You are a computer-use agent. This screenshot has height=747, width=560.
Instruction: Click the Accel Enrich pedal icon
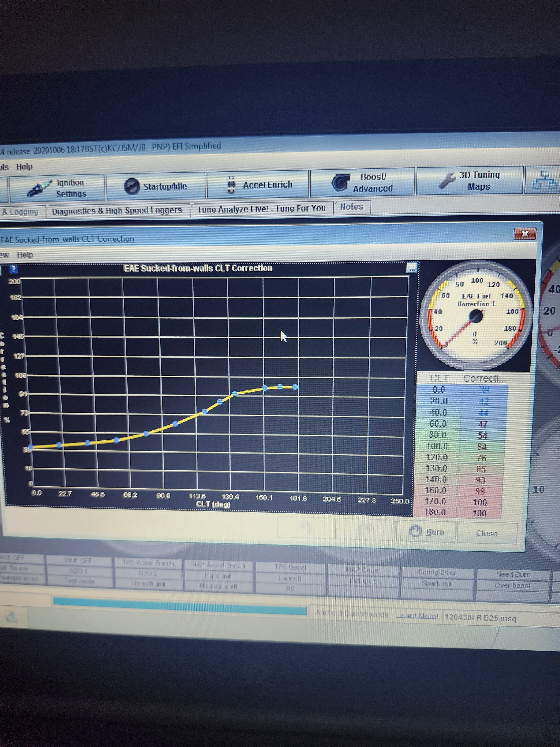231,185
